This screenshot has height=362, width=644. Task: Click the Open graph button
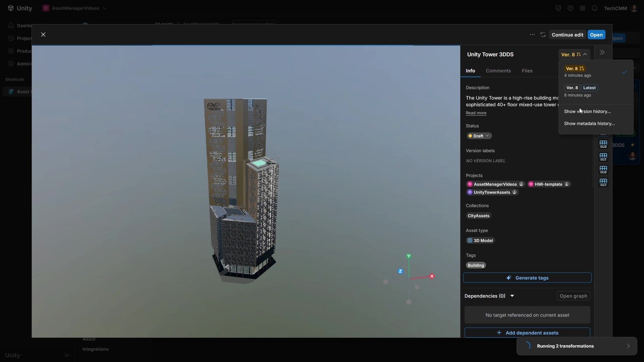pyautogui.click(x=573, y=296)
